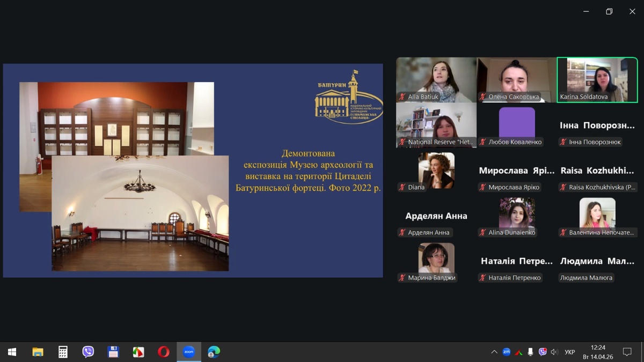Open File Explorer from the taskbar
644x362 pixels.
(38, 352)
